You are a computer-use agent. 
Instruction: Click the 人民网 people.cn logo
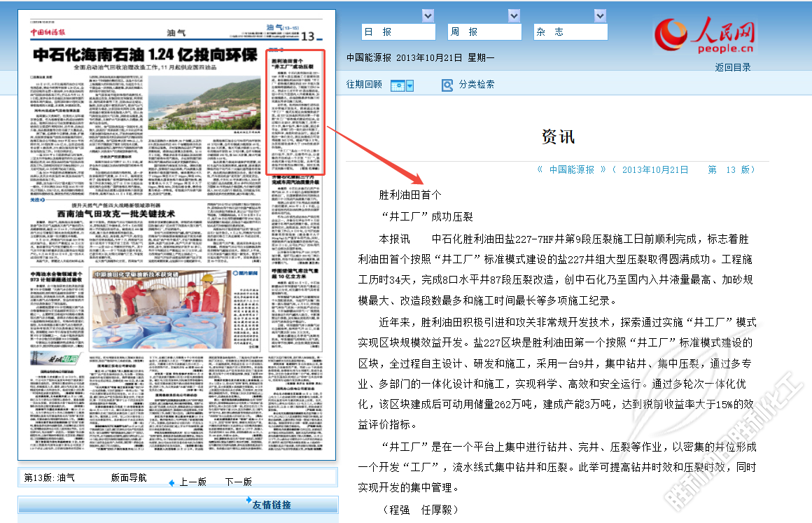click(x=705, y=36)
